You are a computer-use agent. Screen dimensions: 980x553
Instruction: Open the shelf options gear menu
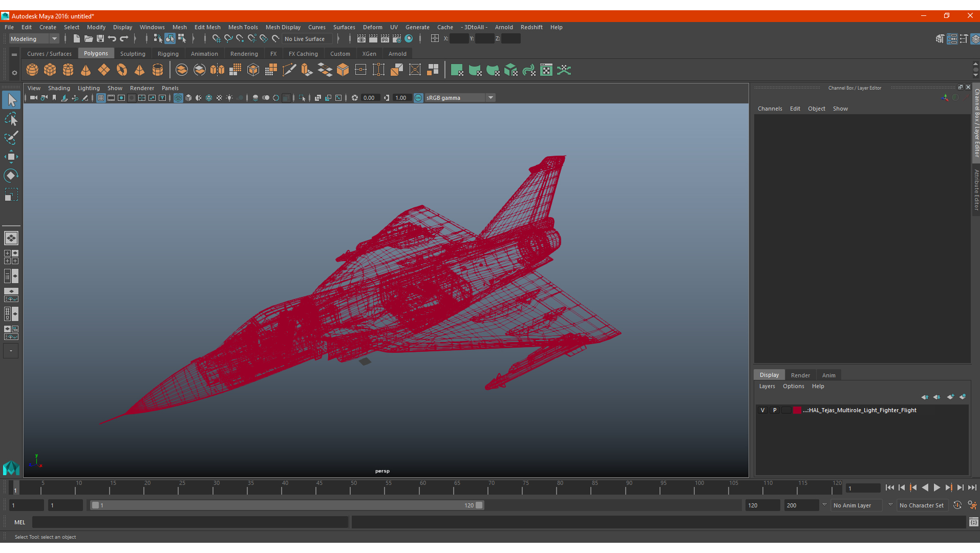(x=14, y=73)
